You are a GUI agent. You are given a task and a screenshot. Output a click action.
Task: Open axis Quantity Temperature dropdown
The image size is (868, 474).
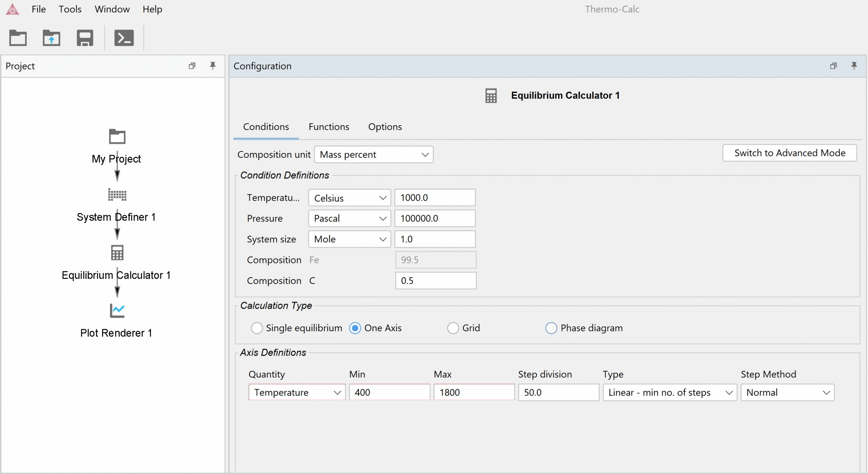point(297,393)
